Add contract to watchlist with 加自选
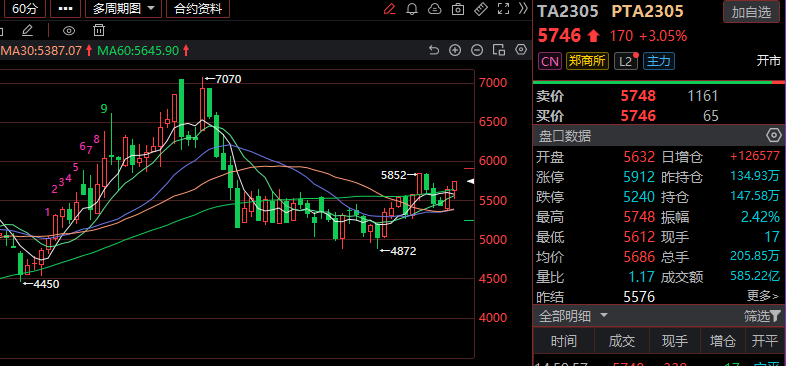 [751, 12]
